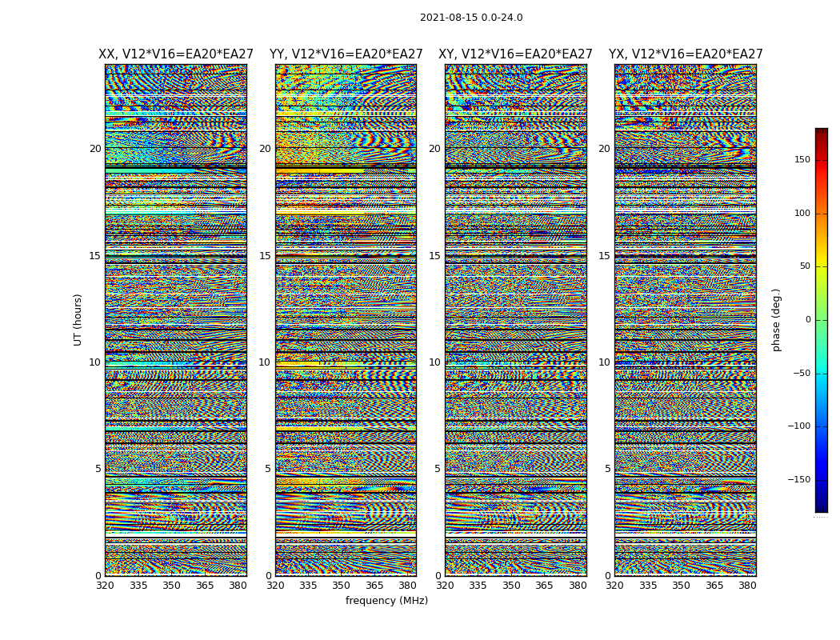Click the colorbar tick label 0
The image size is (840, 640).
808,320
